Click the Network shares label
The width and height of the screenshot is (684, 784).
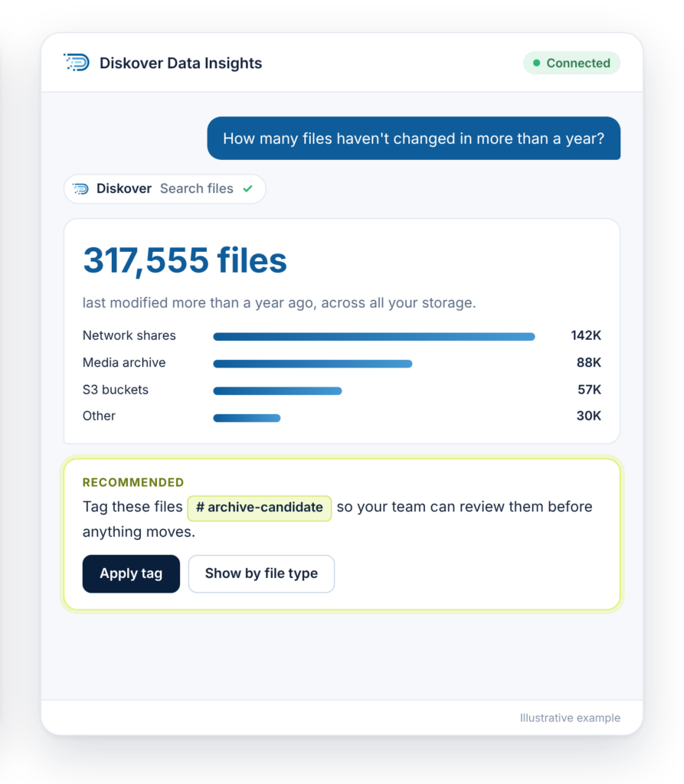tap(129, 335)
